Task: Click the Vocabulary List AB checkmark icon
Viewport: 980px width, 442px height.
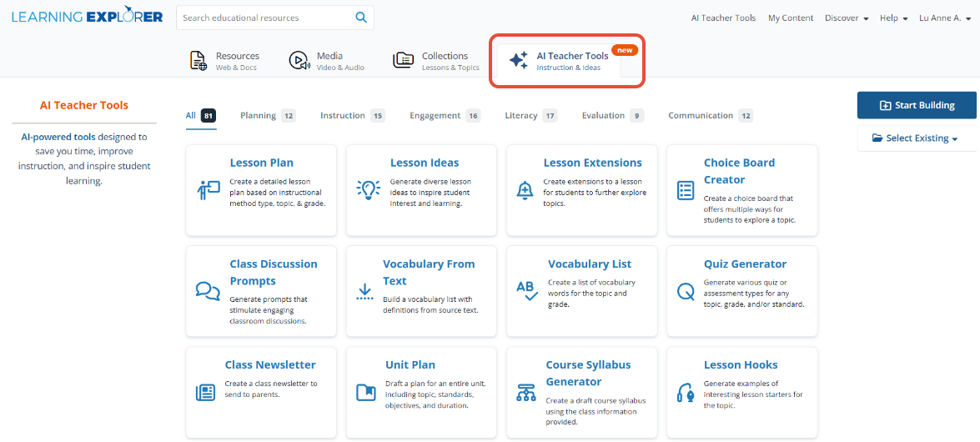Action: point(527,291)
